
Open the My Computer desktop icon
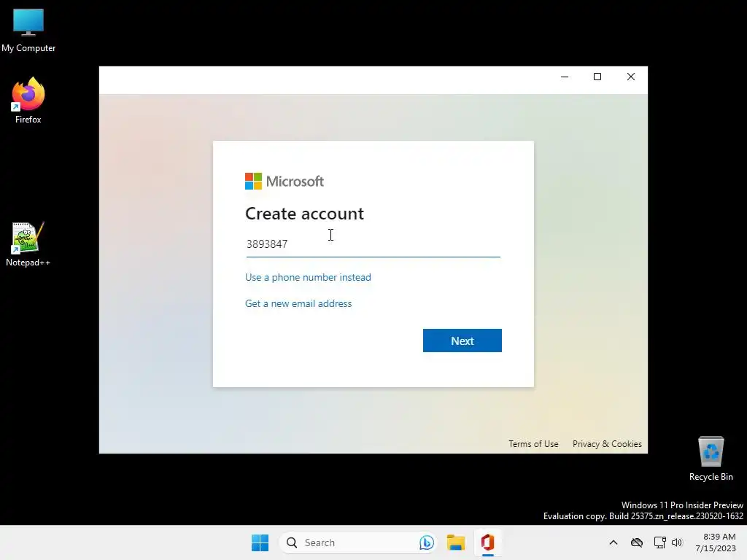[28, 30]
